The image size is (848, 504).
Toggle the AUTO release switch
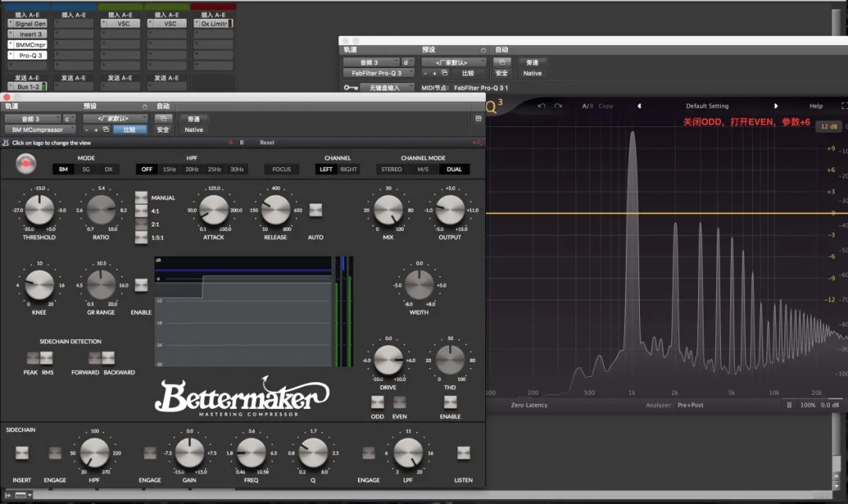[316, 210]
